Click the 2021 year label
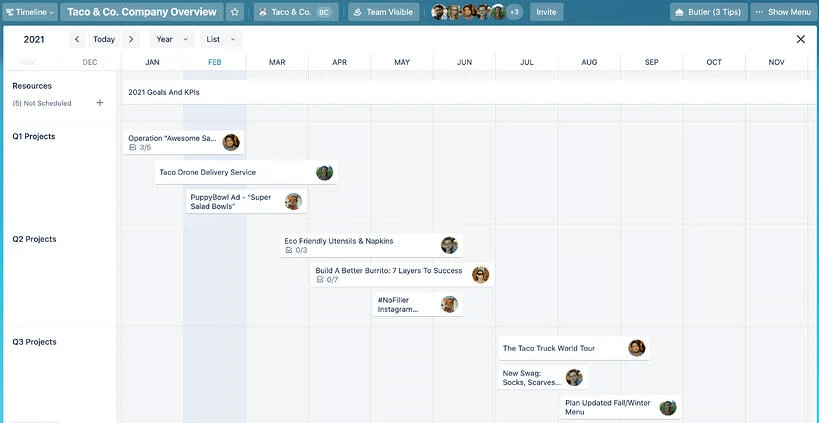The image size is (819, 423). pos(34,40)
